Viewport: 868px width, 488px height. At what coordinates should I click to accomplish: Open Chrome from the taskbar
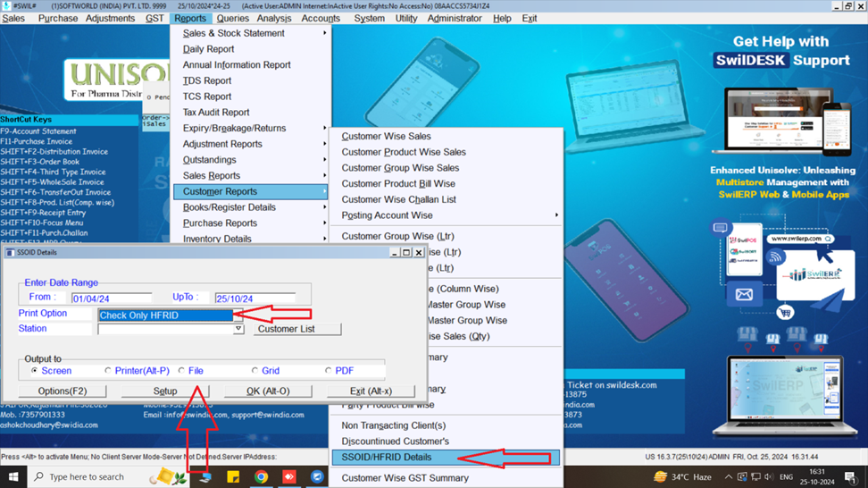click(x=262, y=476)
